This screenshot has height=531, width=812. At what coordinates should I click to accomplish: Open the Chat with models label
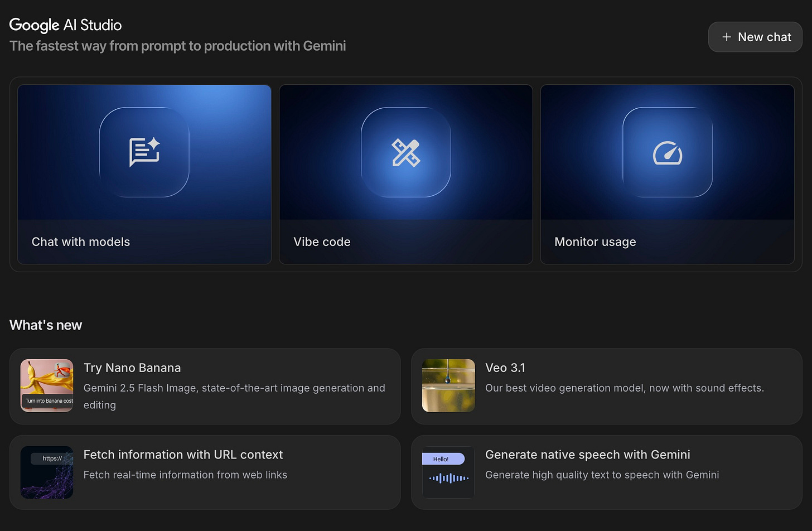click(x=81, y=242)
